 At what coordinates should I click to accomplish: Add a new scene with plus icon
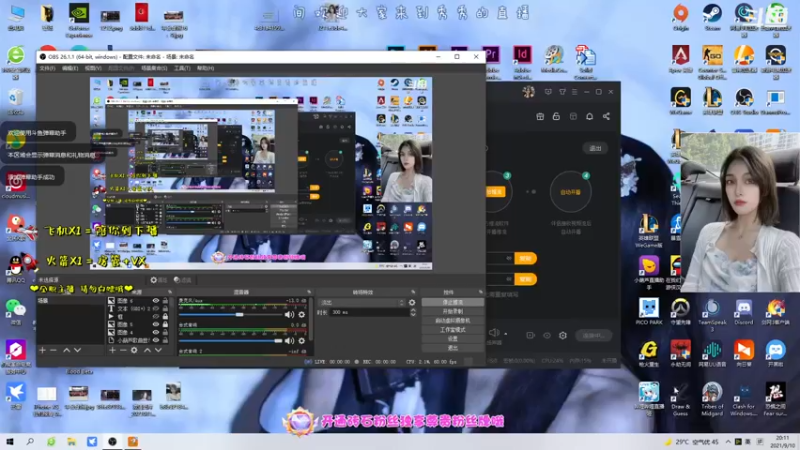(43, 350)
